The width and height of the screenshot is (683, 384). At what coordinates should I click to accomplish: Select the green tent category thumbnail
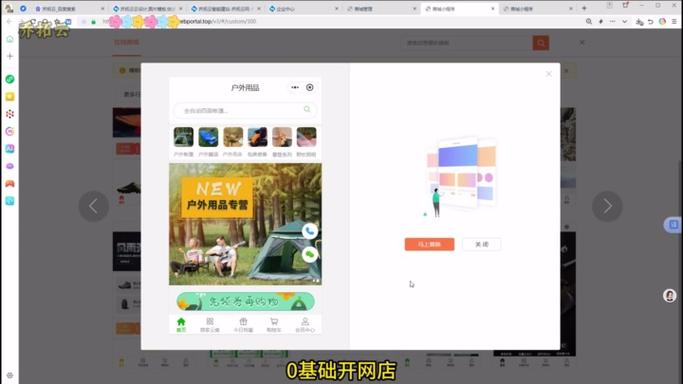click(183, 137)
